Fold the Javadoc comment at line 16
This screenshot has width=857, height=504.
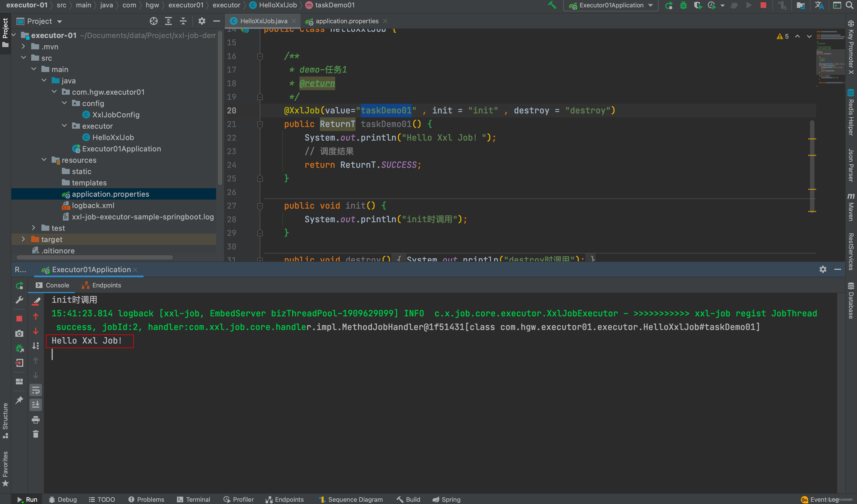pyautogui.click(x=260, y=56)
